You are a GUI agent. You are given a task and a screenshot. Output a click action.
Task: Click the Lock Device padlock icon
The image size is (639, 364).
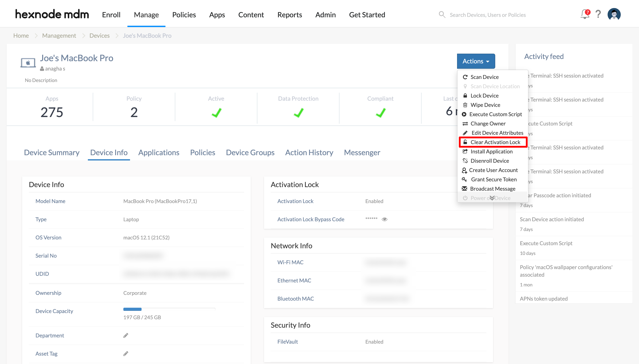(465, 96)
